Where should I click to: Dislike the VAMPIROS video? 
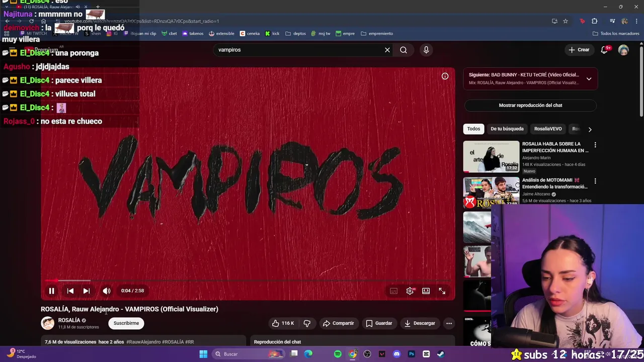click(x=307, y=323)
